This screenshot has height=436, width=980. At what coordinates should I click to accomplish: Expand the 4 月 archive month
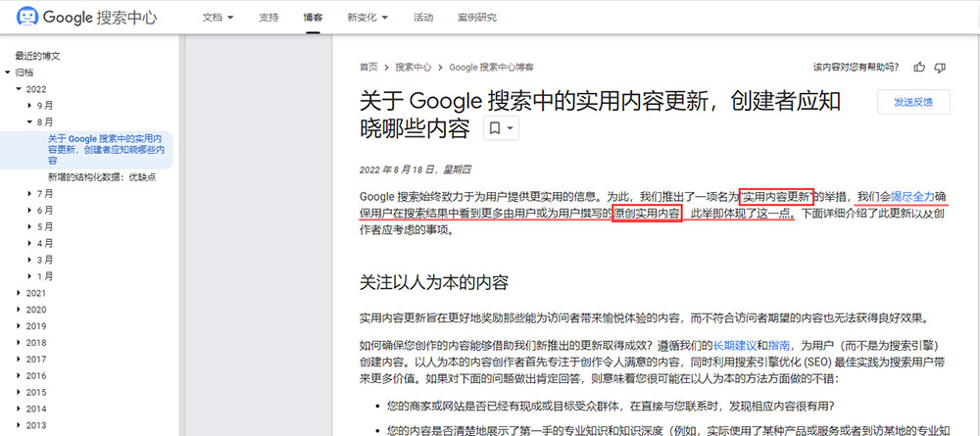[29, 243]
